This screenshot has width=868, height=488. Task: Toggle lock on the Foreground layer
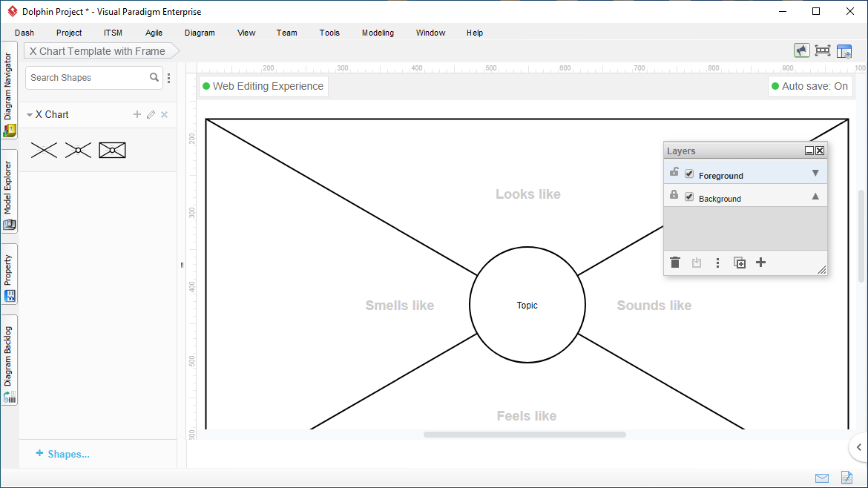pos(674,172)
